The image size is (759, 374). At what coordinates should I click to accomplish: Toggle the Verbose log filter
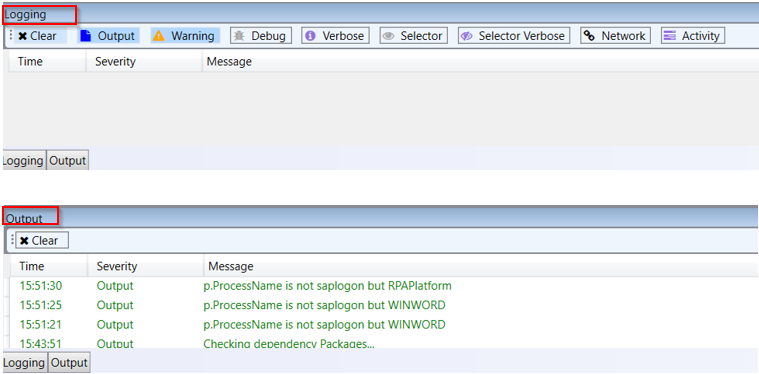[335, 36]
